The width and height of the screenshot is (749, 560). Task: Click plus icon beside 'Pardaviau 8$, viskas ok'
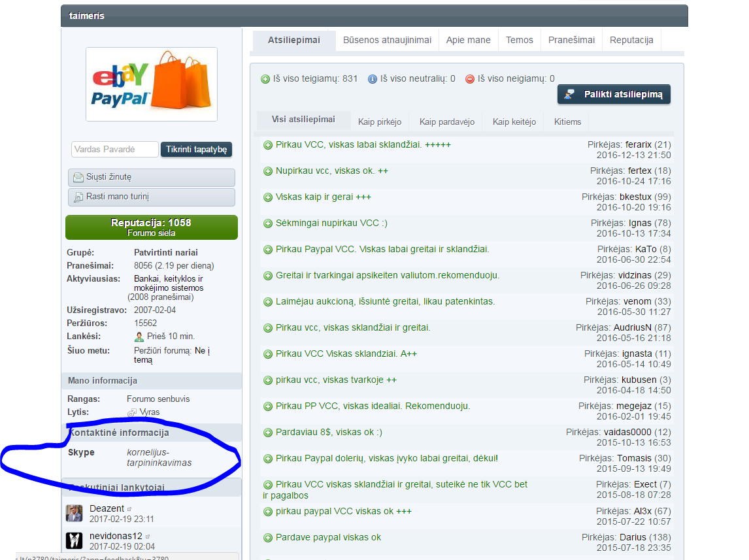click(268, 433)
